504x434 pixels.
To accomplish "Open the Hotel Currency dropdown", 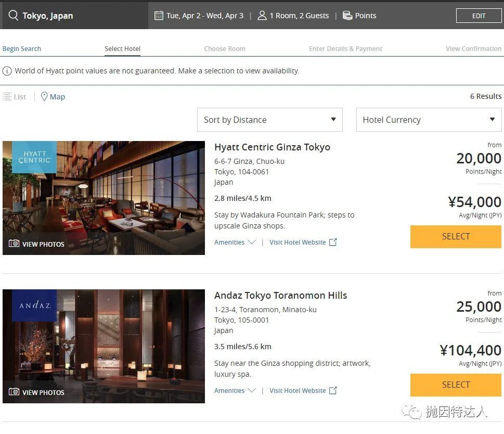I will click(x=429, y=120).
